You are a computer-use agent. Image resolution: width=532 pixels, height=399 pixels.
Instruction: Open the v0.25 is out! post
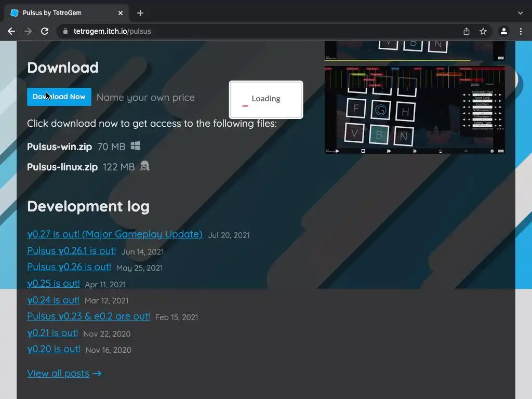point(54,283)
